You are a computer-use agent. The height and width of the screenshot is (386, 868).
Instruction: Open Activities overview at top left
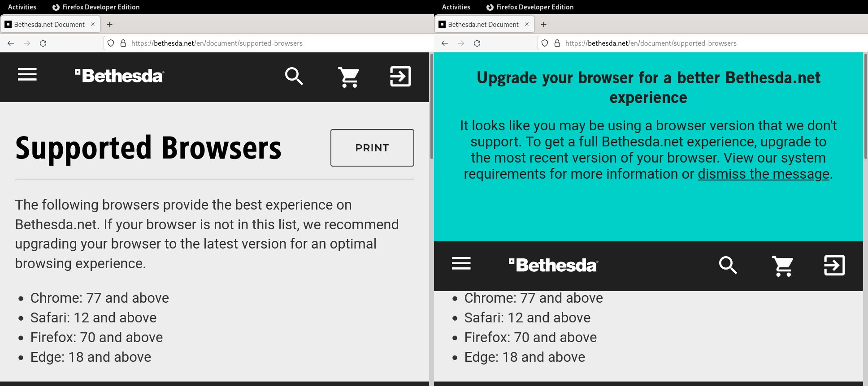click(x=22, y=7)
